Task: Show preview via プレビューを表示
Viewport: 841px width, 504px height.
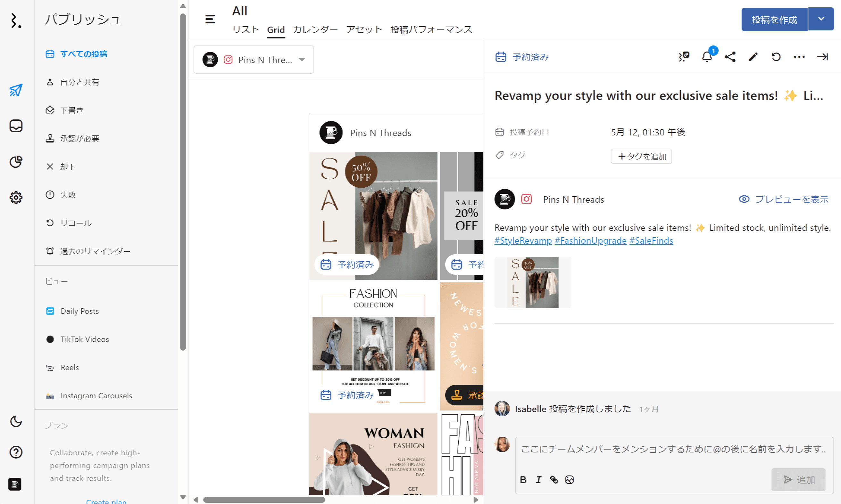Action: tap(784, 199)
